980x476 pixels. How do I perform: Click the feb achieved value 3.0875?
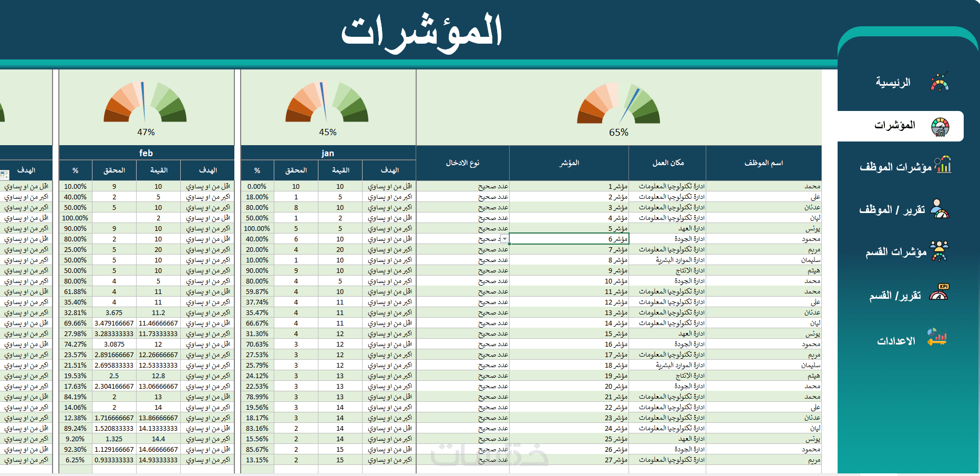[114, 344]
